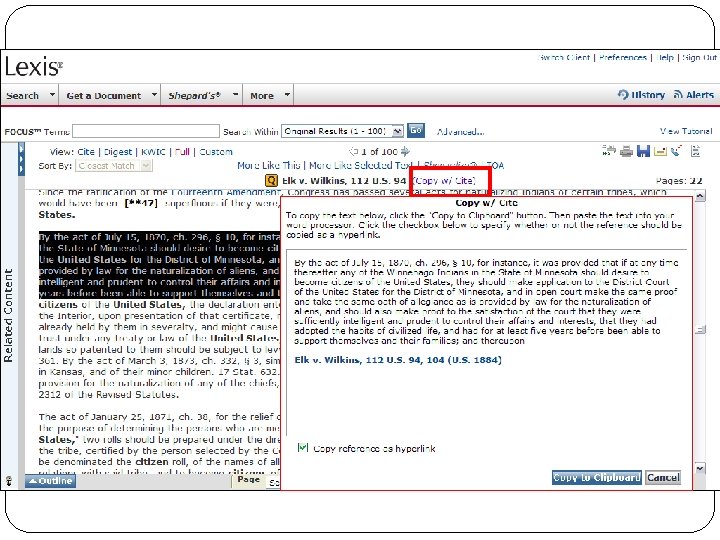
Task: Switch to KWIC view
Action: pos(153,152)
